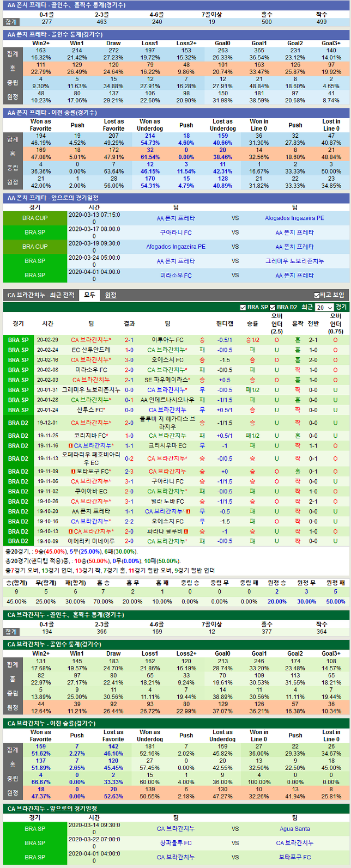
Task: Click BRA CUP label for 2020-03-19 fixture
Action: 35,247
